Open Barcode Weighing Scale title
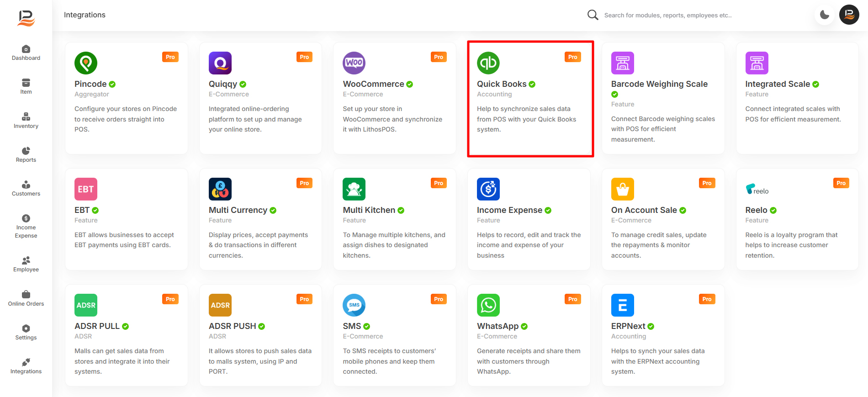This screenshot has width=868, height=397. pyautogui.click(x=659, y=84)
